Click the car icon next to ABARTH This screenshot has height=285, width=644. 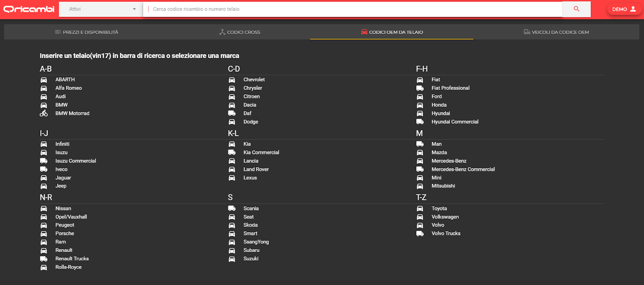pos(43,80)
